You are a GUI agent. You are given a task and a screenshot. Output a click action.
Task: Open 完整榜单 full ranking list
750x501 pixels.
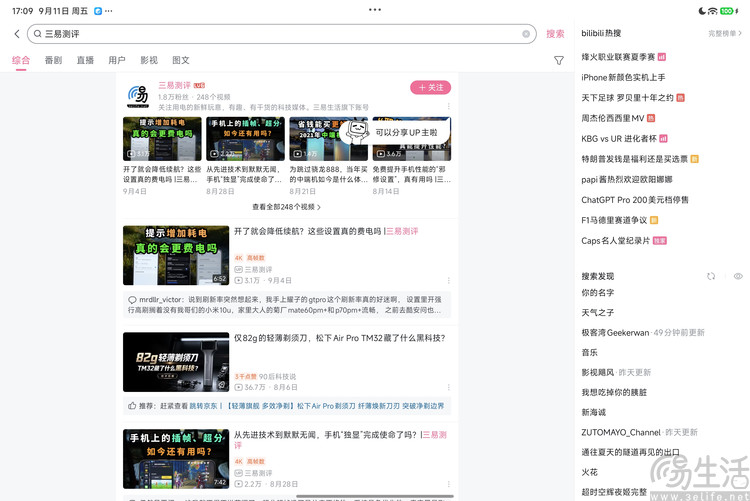point(725,33)
